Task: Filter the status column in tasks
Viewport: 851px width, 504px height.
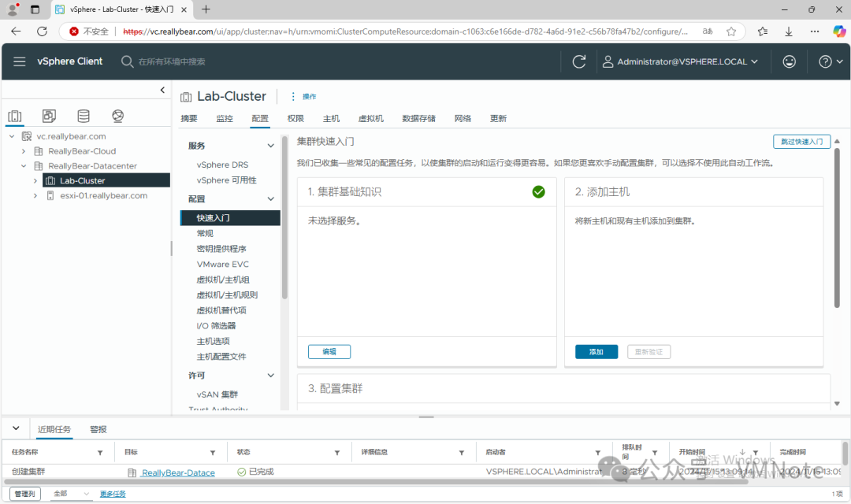Action: coord(337,453)
